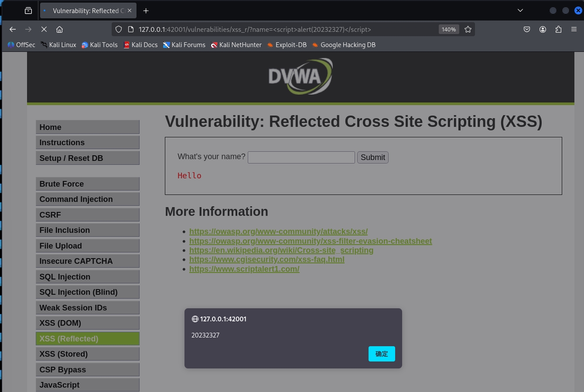Go to Home in sidebar
Screen dimensions: 584x392
[88, 127]
